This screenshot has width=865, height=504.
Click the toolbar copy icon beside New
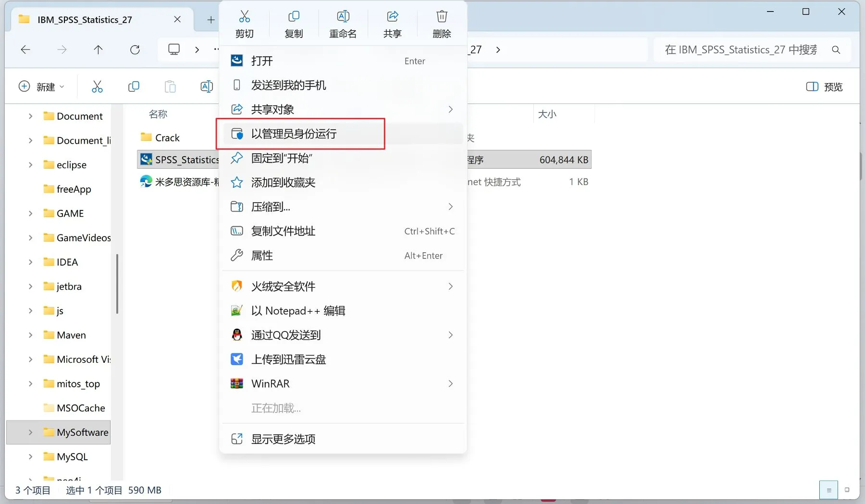point(134,86)
